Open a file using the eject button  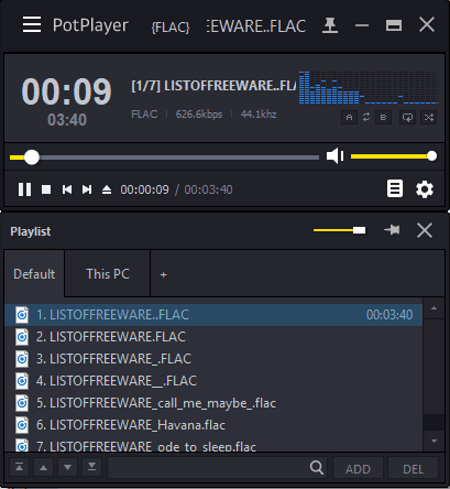click(x=107, y=190)
